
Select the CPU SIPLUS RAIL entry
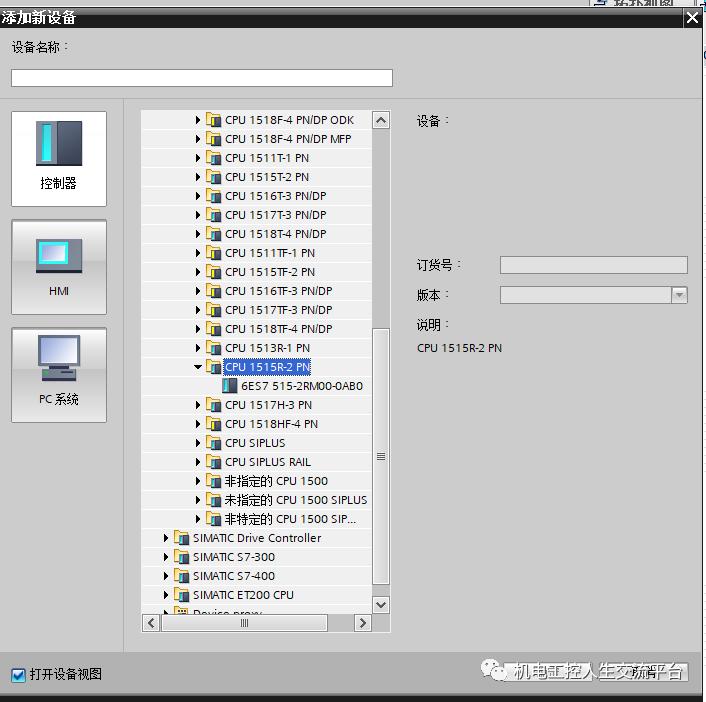[268, 462]
